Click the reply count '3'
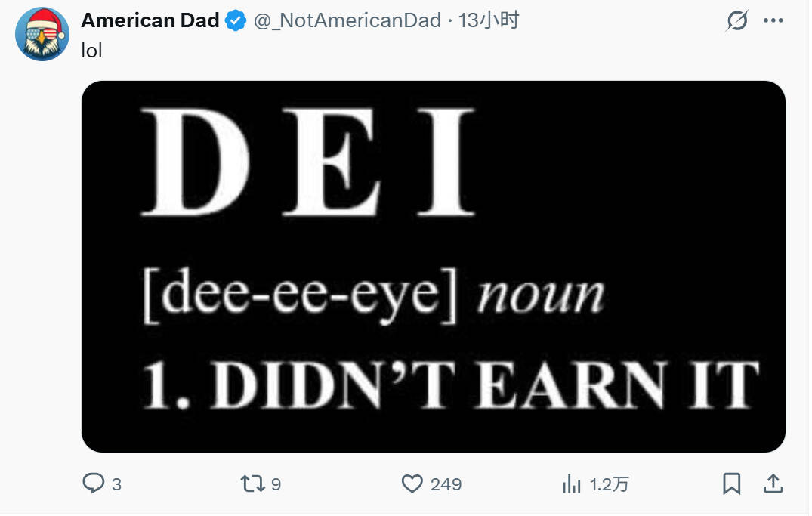The width and height of the screenshot is (812, 516). (116, 484)
